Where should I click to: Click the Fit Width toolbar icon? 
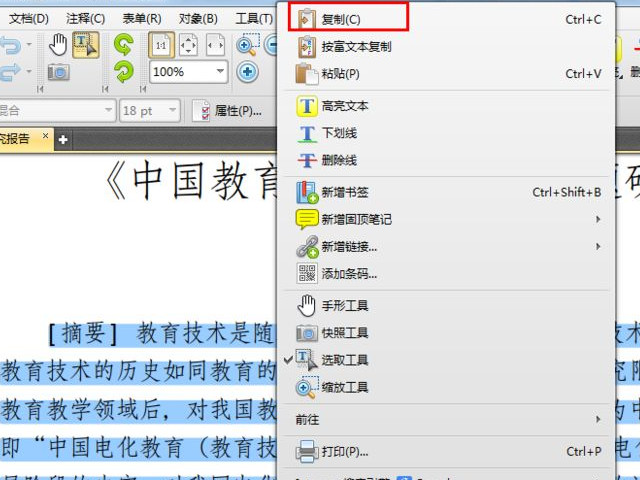click(x=216, y=45)
